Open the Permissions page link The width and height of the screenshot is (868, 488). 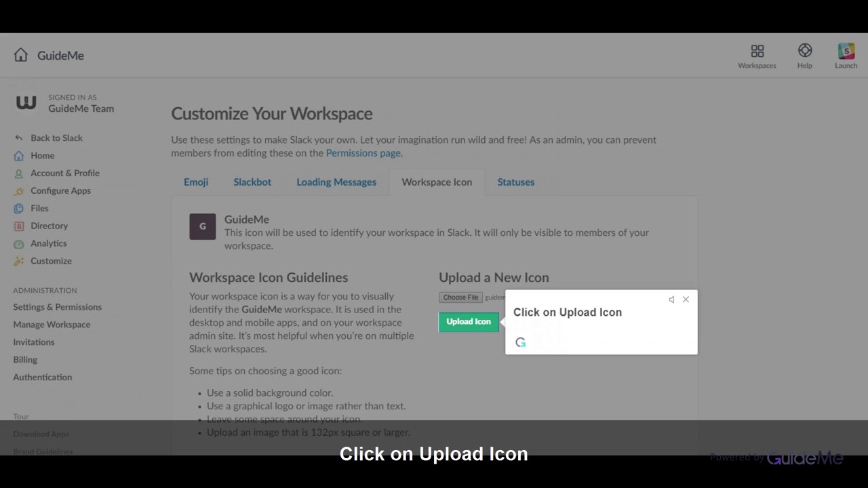click(x=363, y=152)
